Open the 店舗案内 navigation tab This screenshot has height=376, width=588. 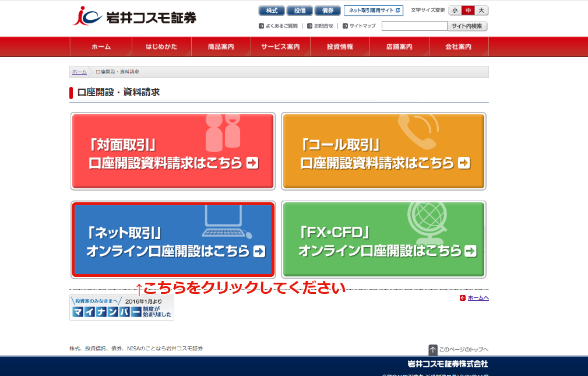(399, 47)
